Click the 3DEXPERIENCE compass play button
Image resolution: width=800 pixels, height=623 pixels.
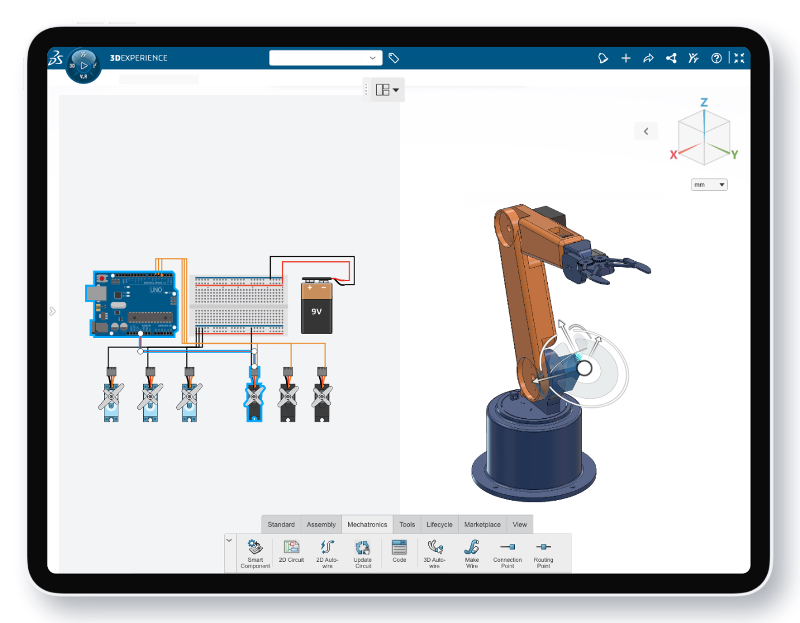[x=84, y=65]
